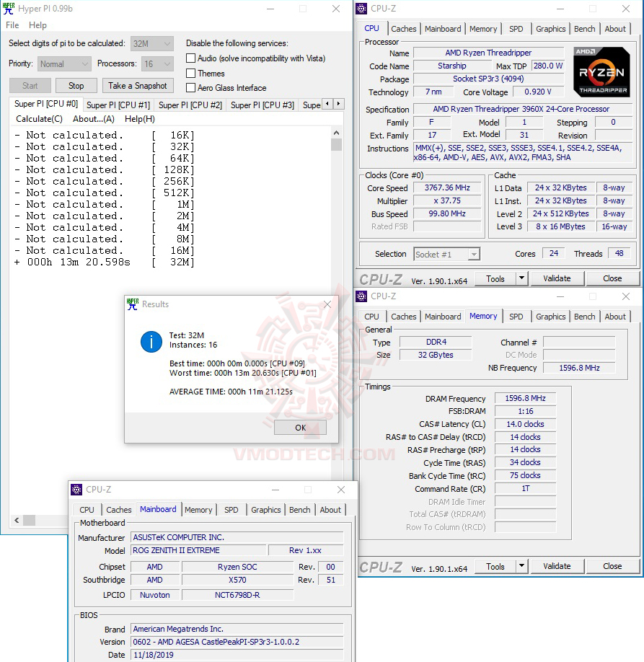Click the vertical scrollbar thumb in results list
The image size is (644, 662).
tap(336, 145)
